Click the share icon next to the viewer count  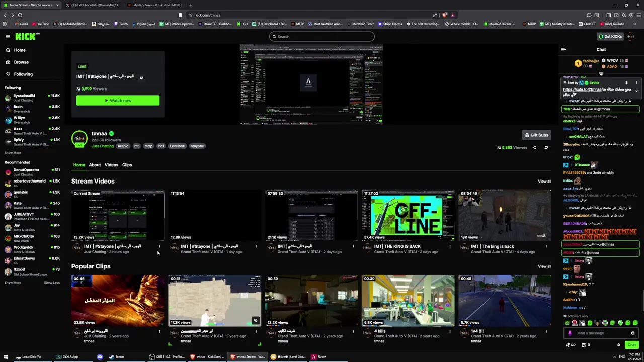pos(534,147)
